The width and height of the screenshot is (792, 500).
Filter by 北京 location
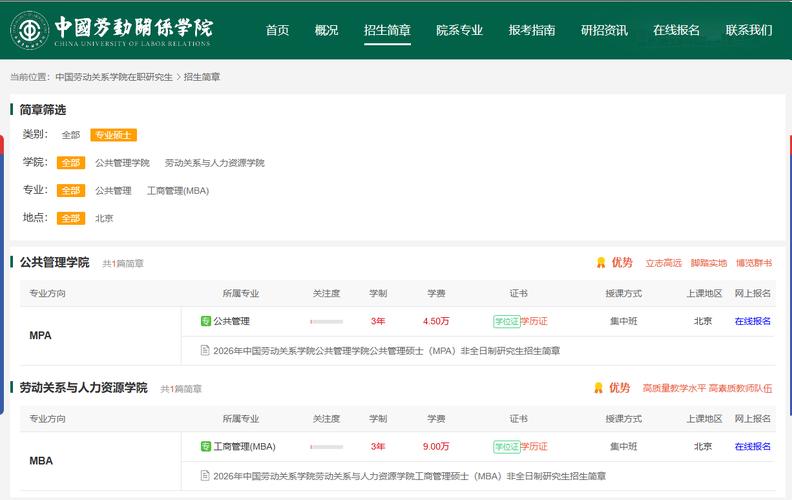[104, 218]
